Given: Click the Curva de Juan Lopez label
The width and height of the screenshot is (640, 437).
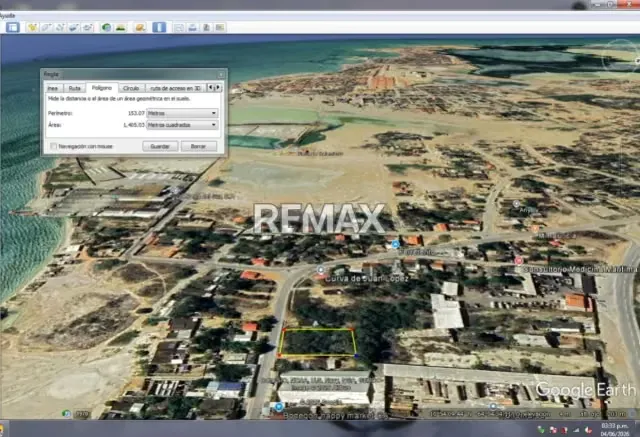Looking at the screenshot, I should (367, 278).
